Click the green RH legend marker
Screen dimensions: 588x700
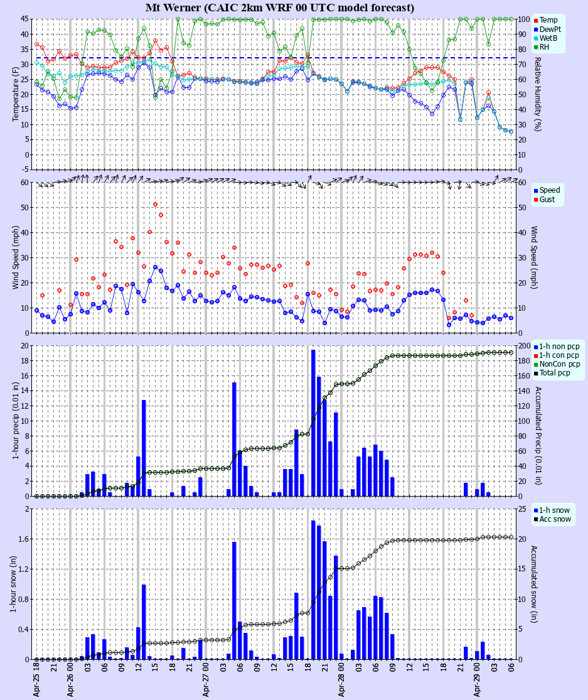click(x=535, y=47)
